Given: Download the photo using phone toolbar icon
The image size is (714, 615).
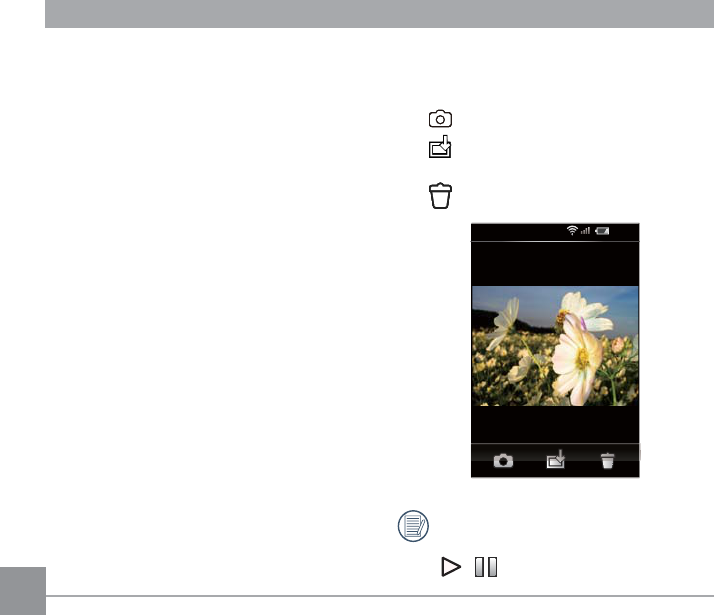Looking at the screenshot, I should point(556,459).
